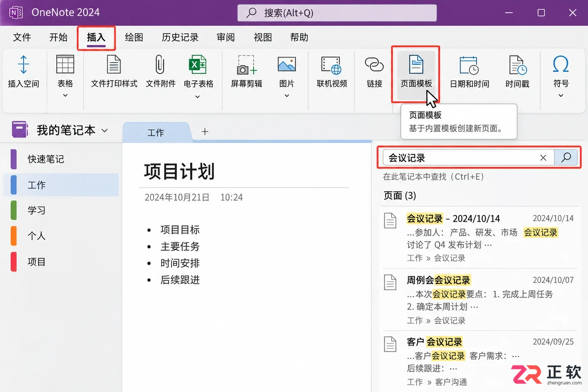This screenshot has height=392, width=588.
Task: Switch to the View (视图) tab
Action: pyautogui.click(x=263, y=37)
